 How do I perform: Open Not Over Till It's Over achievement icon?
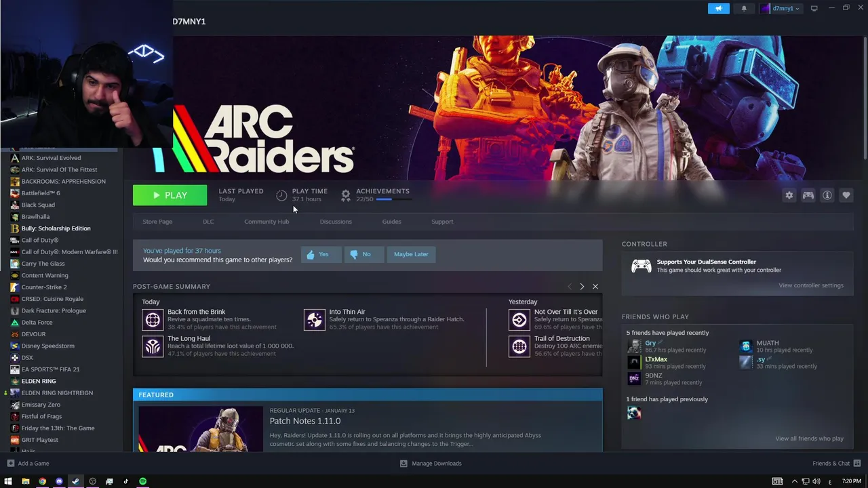tap(519, 319)
